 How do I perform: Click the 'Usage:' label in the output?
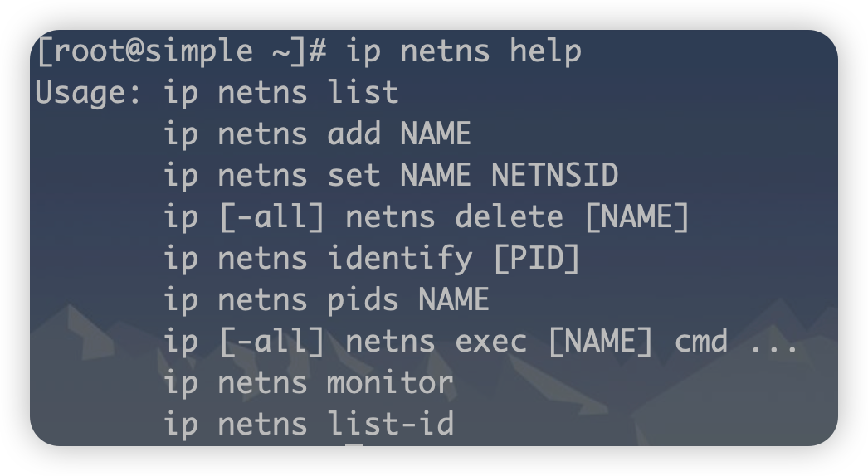[x=90, y=93]
